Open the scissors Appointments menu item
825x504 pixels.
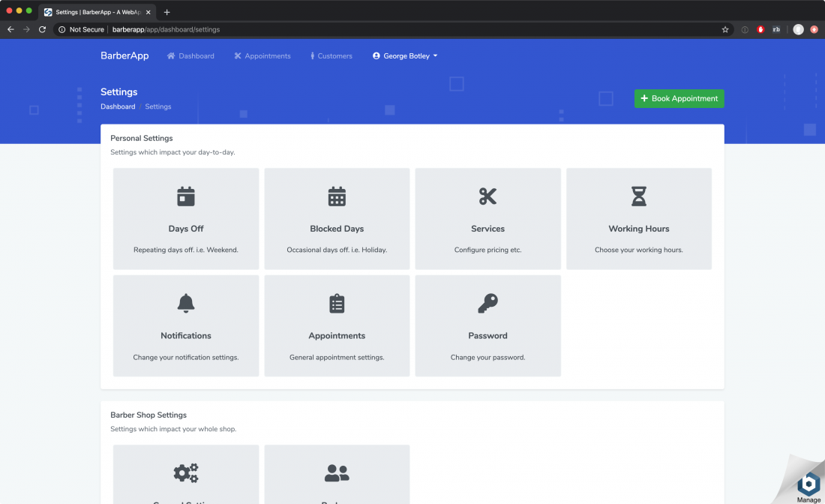(262, 55)
